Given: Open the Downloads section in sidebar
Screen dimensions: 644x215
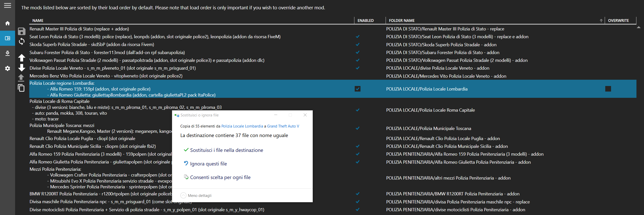Looking at the screenshot, I should click(8, 53).
